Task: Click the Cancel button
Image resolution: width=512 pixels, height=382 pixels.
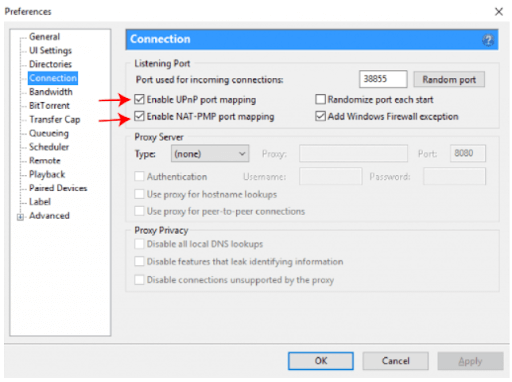Action: [395, 361]
